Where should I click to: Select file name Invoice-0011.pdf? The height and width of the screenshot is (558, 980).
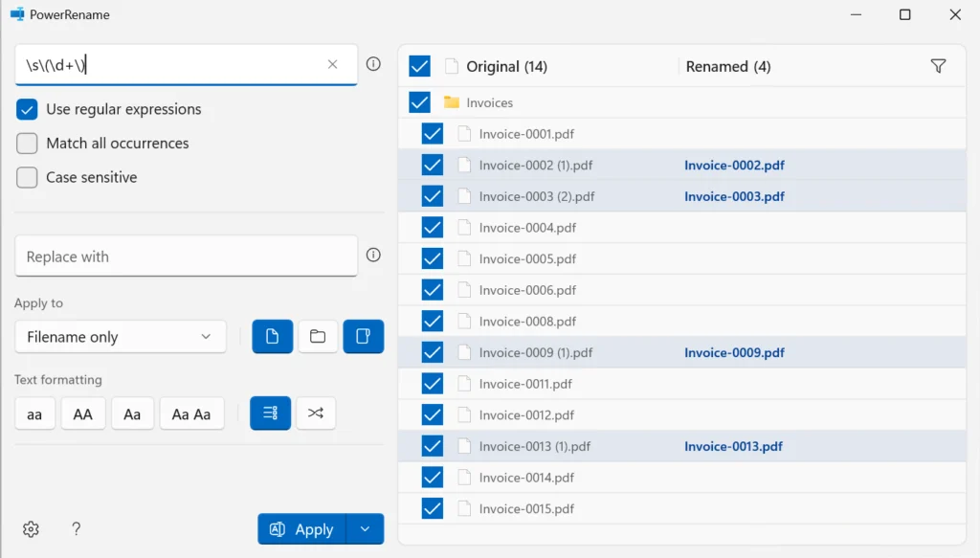(x=525, y=384)
